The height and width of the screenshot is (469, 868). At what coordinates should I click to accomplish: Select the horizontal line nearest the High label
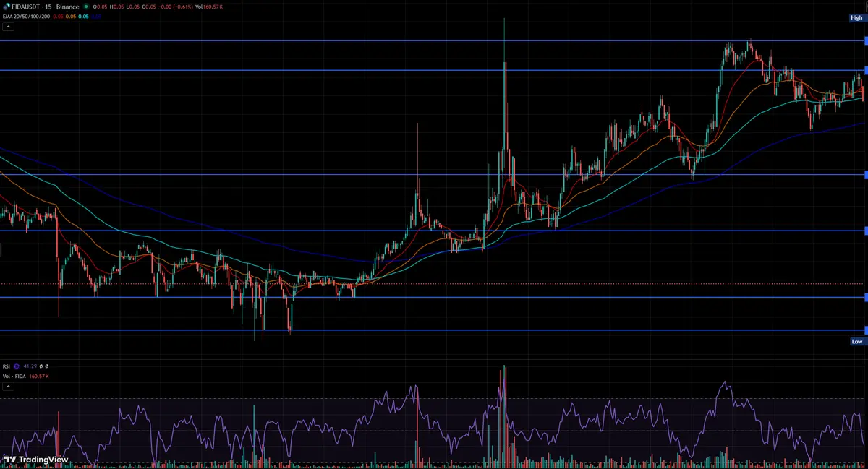[433, 41]
